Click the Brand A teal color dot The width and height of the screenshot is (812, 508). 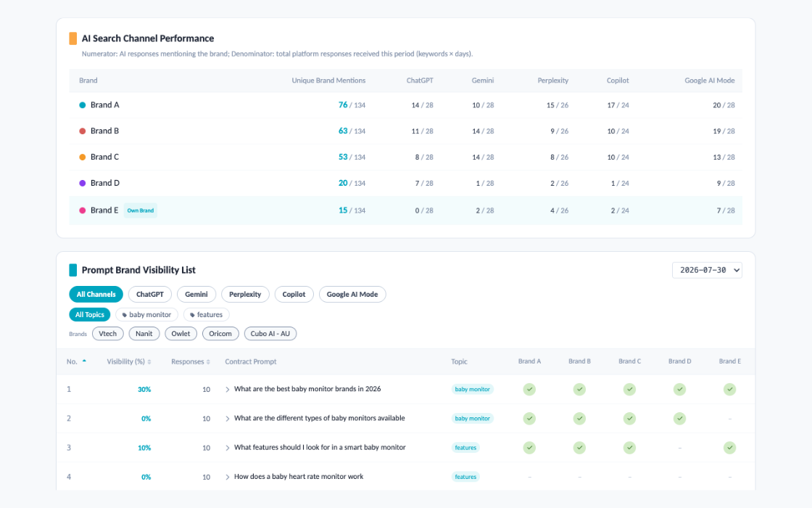click(x=83, y=105)
